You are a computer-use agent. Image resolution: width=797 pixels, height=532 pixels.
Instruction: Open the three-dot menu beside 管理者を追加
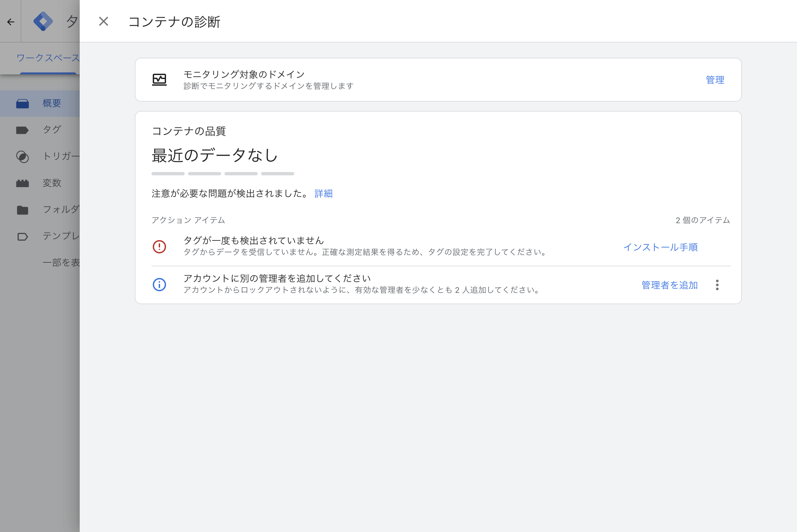coord(717,285)
